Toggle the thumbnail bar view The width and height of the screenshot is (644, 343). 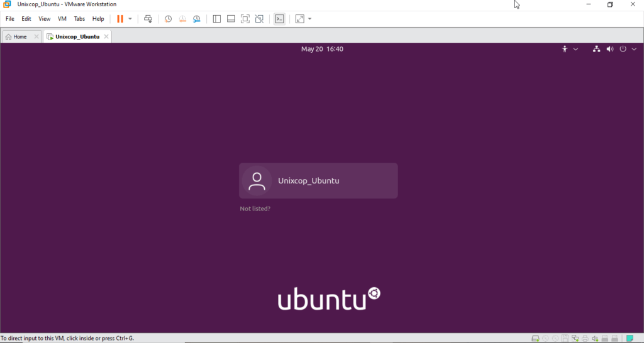[x=231, y=19]
